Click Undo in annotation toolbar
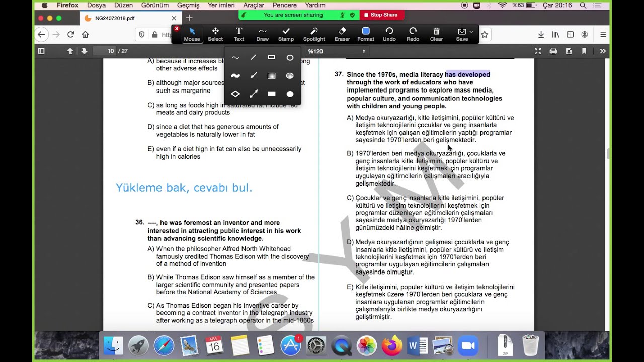Image resolution: width=644 pixels, height=362 pixels. (x=389, y=34)
